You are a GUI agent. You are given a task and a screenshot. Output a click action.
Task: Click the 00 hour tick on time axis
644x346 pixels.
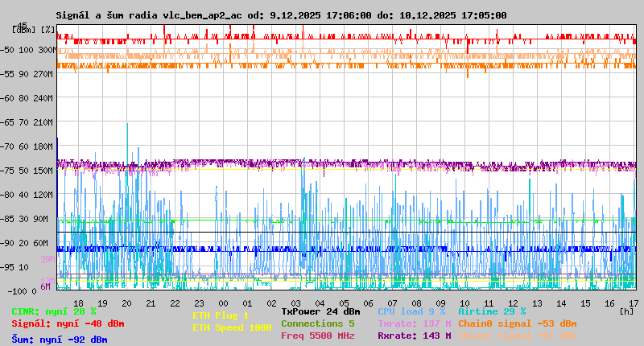(223, 303)
